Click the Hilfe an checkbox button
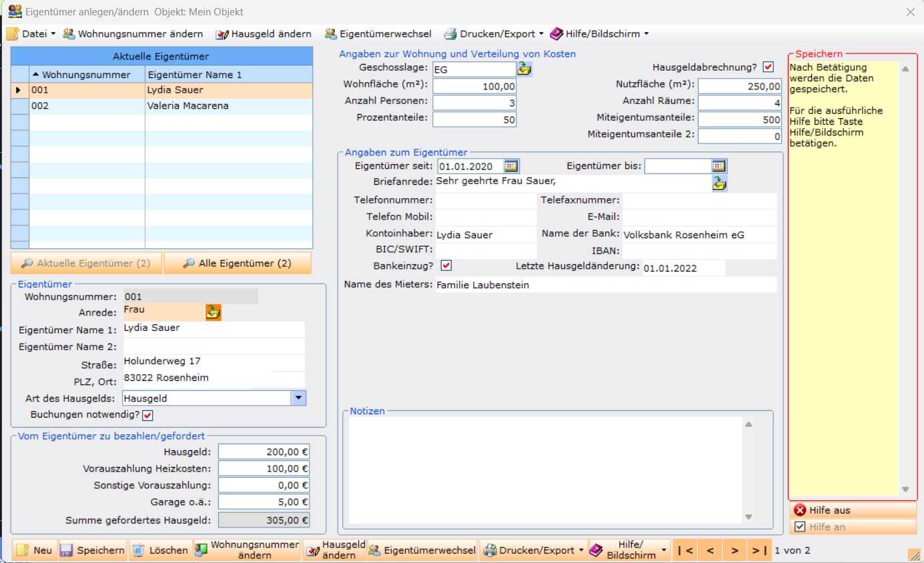 pos(853,527)
